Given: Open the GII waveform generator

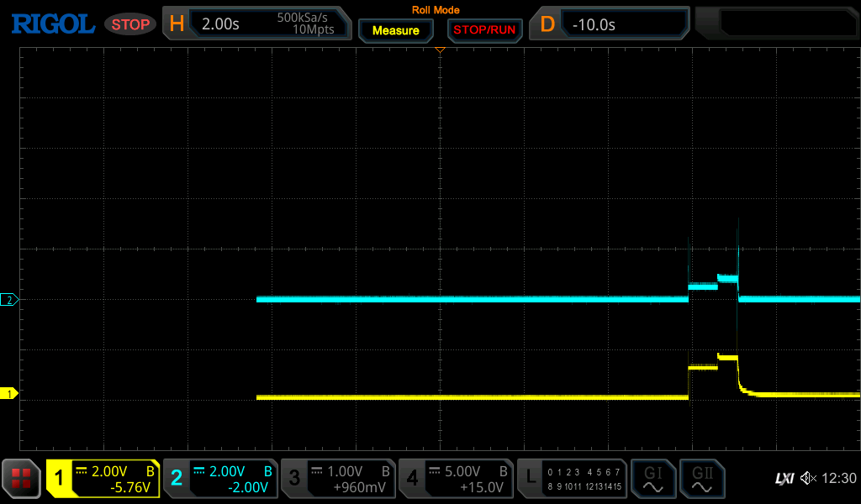Looking at the screenshot, I should click(702, 479).
